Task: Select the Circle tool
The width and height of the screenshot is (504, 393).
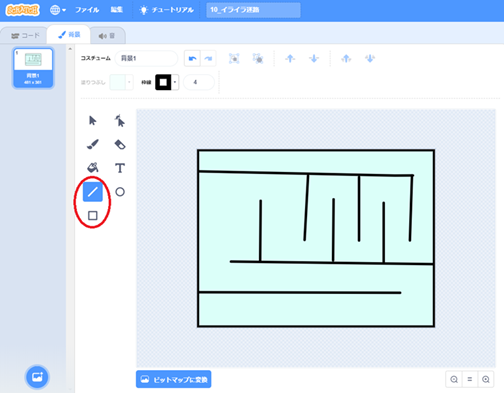Action: point(120,192)
